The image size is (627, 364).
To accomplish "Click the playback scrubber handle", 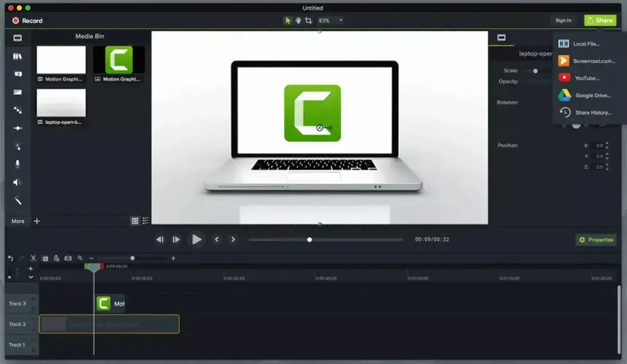I will [x=309, y=240].
